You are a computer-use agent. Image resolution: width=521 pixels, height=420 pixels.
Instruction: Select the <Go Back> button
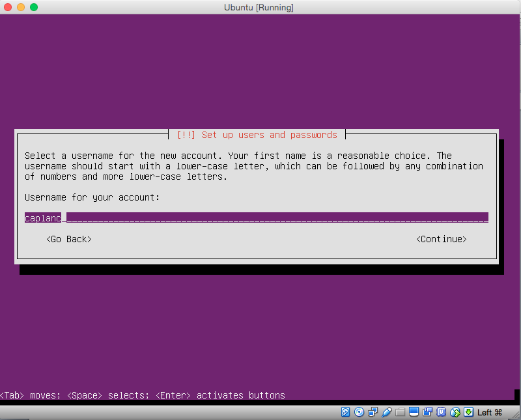pyautogui.click(x=68, y=239)
